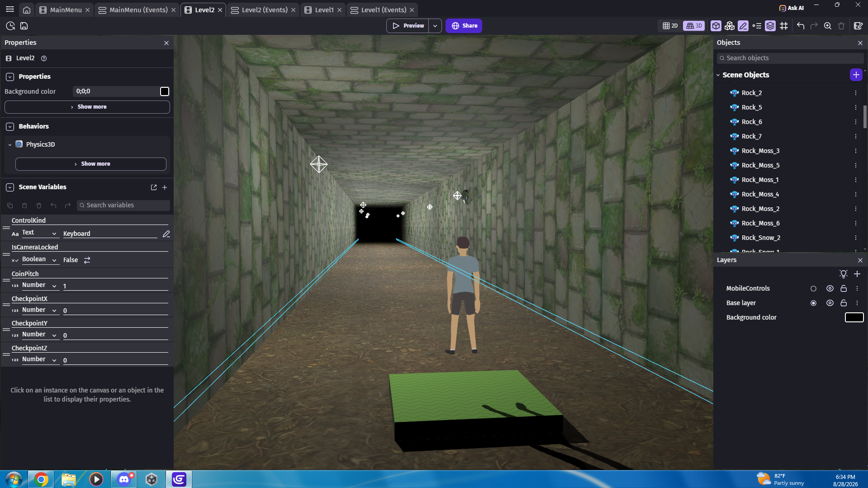The image size is (868, 488).
Task: Select Base layer radio button
Action: 813,303
